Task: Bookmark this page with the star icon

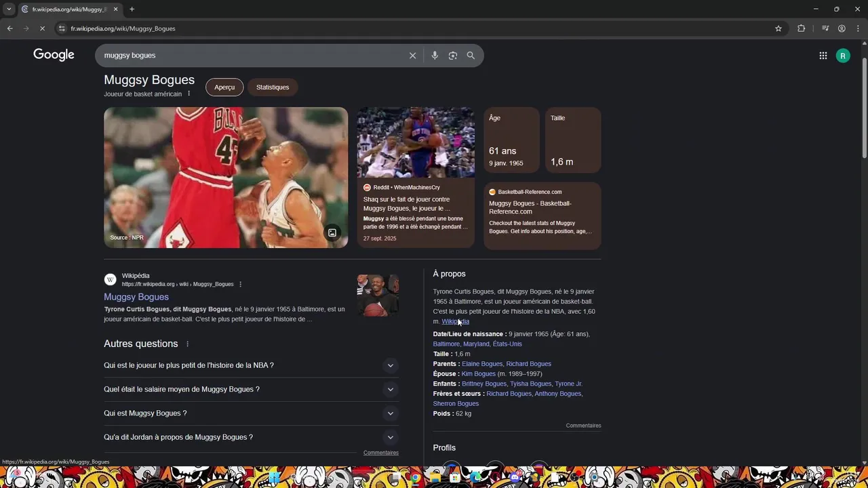Action: click(778, 28)
